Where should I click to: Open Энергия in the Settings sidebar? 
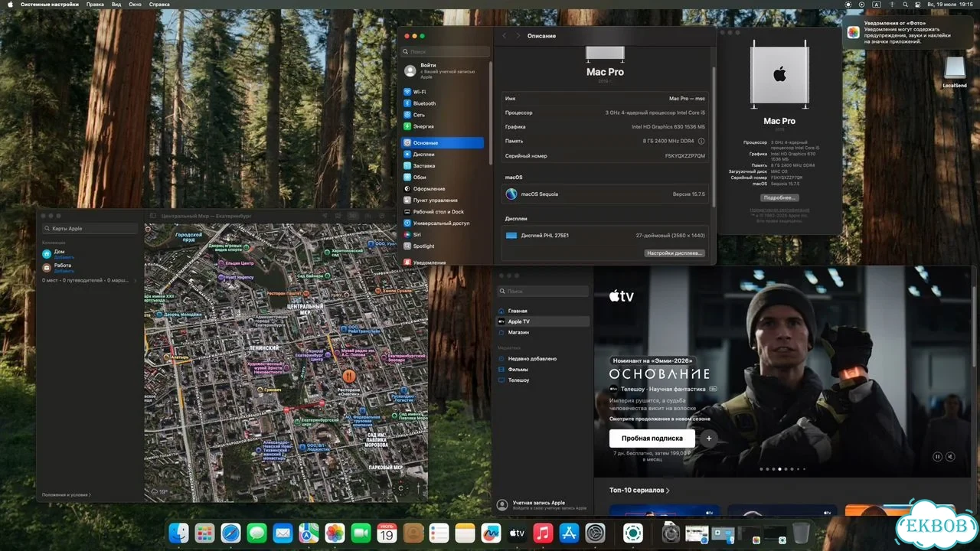coord(443,126)
